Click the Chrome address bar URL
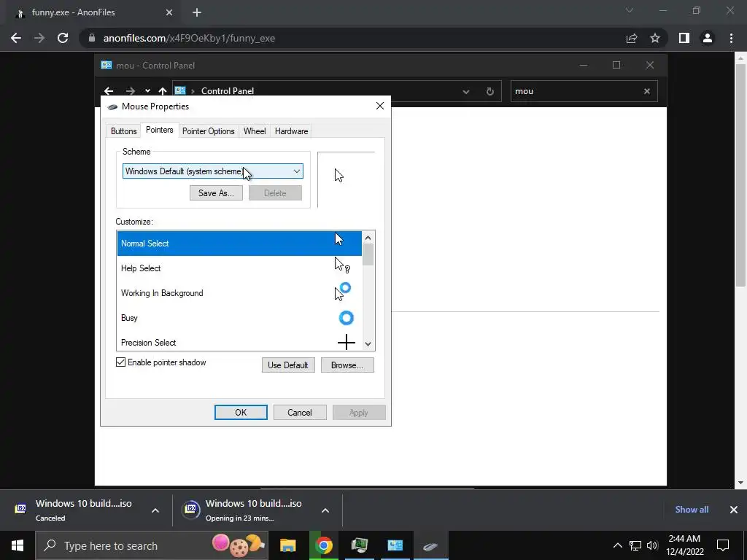This screenshot has height=560, width=747. tap(189, 38)
